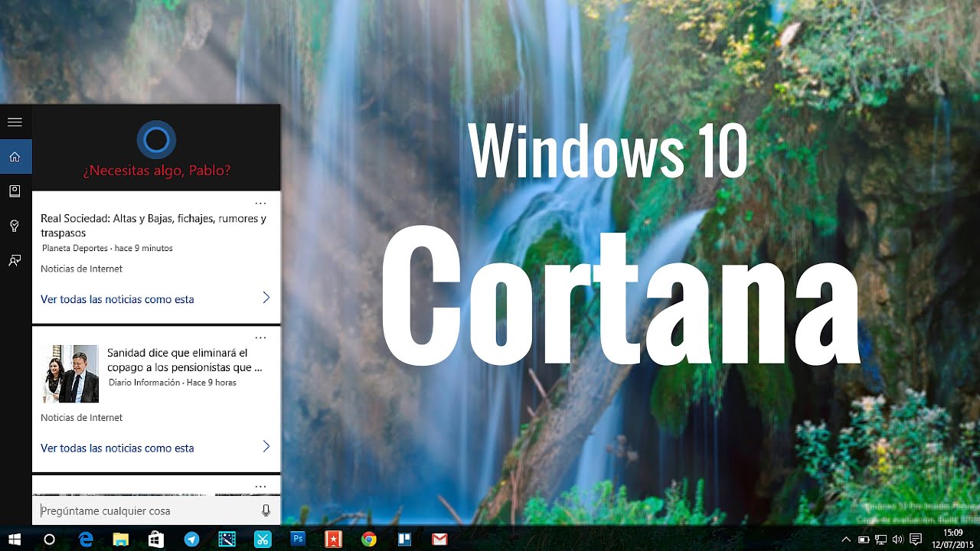Click 'Noticias de Internet' under Real Sociedad card
Image resolution: width=980 pixels, height=551 pixels.
[x=81, y=269]
